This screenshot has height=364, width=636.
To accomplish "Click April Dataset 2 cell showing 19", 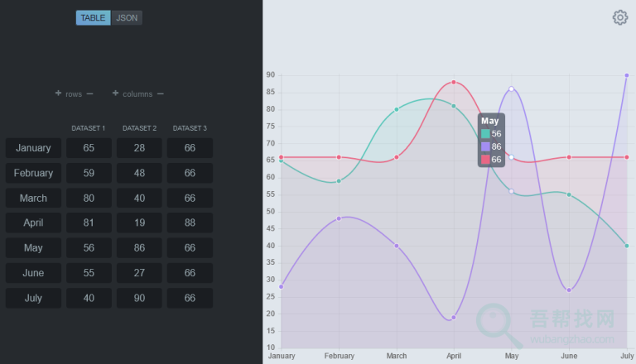I will [139, 223].
